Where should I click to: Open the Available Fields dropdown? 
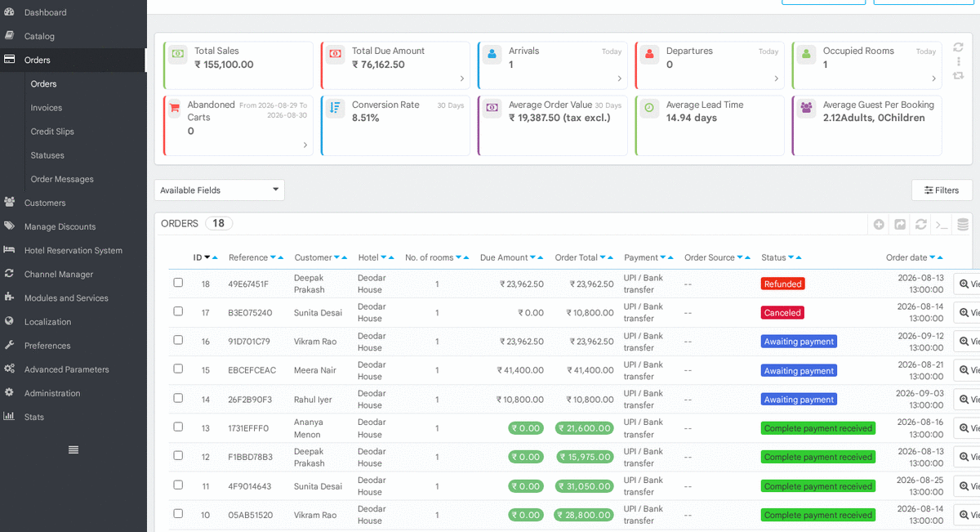pyautogui.click(x=220, y=190)
